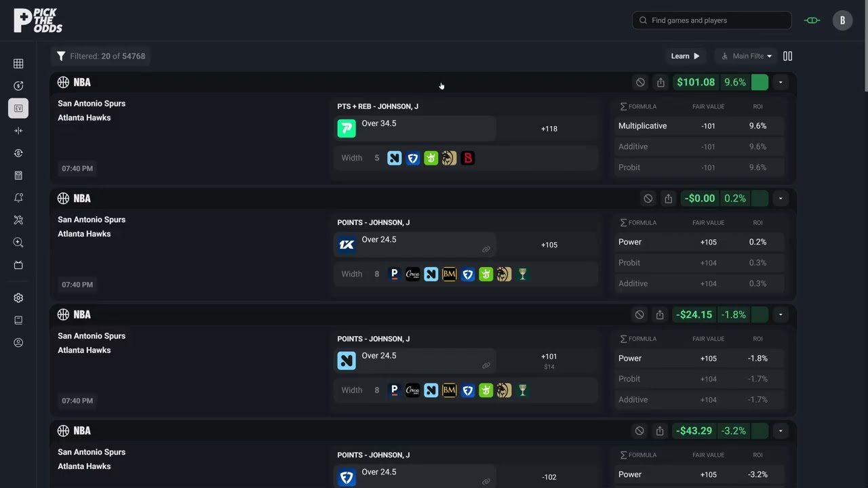Click the Power row with -1.8% ROI

pos(700,359)
